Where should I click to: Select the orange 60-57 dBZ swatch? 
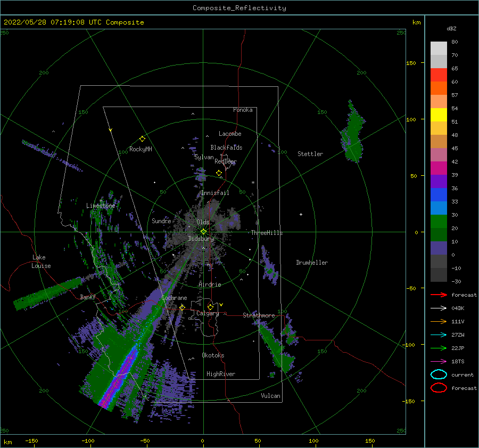[439, 88]
